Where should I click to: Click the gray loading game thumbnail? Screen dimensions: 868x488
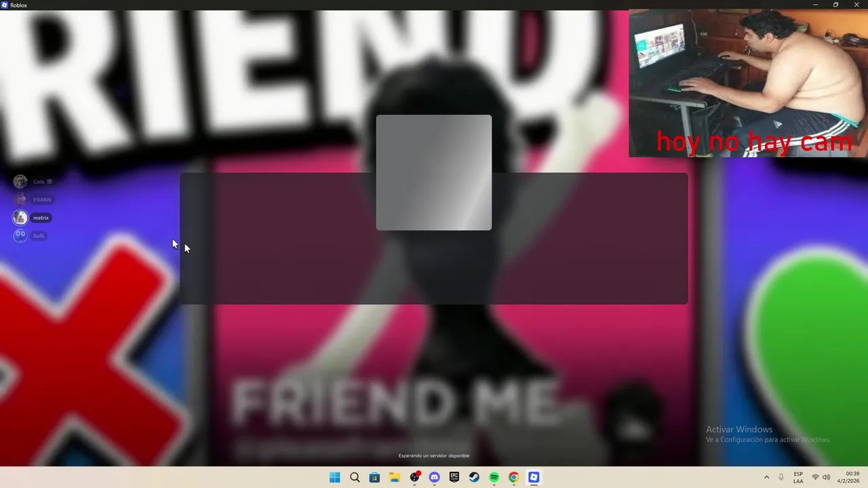coord(434,172)
